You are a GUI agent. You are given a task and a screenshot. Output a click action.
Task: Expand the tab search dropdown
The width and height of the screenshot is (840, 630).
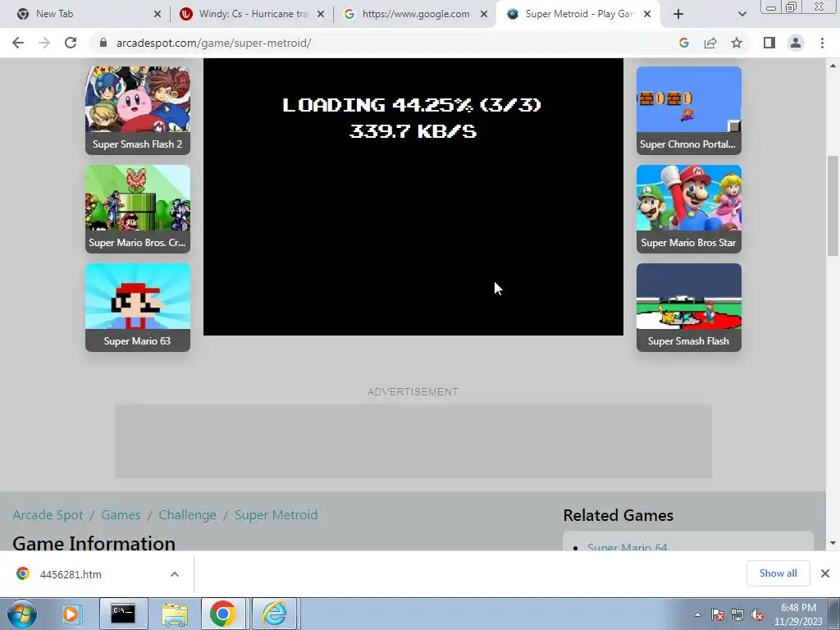coord(742,14)
